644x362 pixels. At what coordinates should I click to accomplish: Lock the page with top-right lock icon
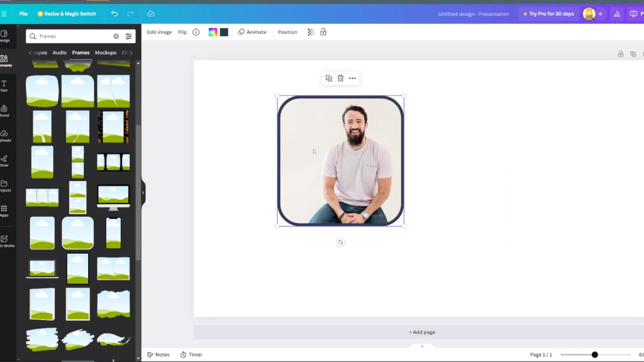620,54
